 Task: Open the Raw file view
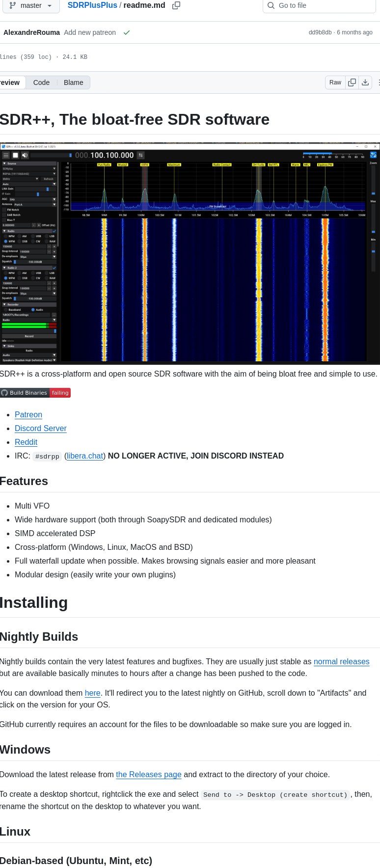335,82
